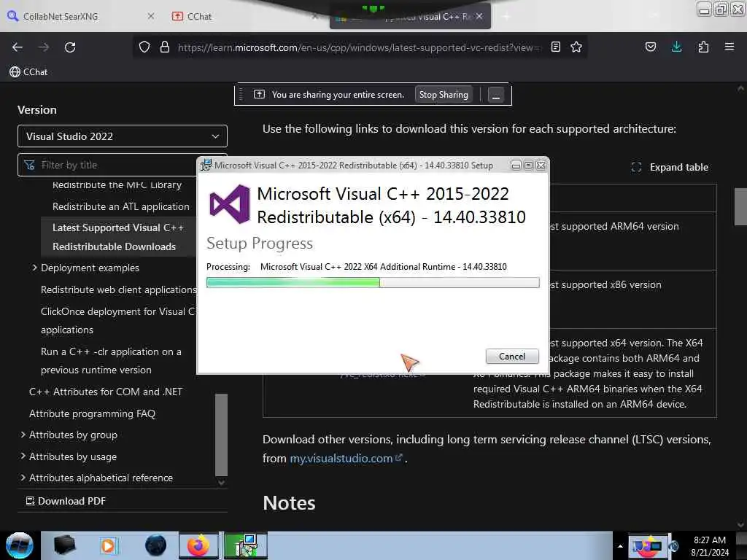This screenshot has width=747, height=560.
Task: Open the my.visualstudio.com link
Action: click(346, 458)
